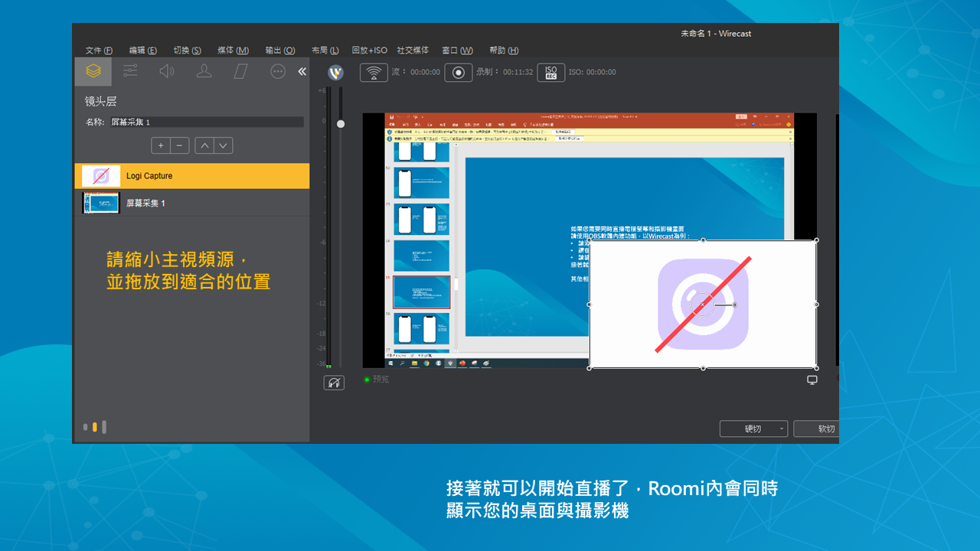Image resolution: width=980 pixels, height=551 pixels.
Task: Click the 名称 name input field
Action: pyautogui.click(x=206, y=122)
